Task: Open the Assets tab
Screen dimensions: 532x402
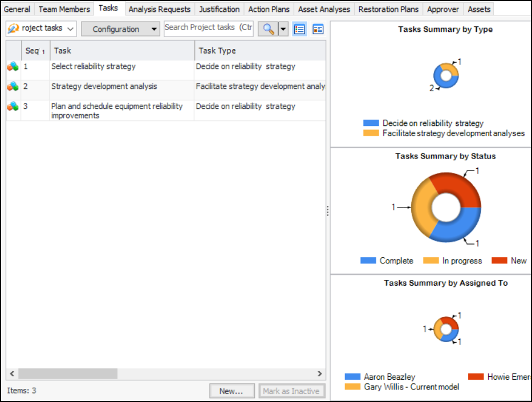Action: (x=479, y=9)
